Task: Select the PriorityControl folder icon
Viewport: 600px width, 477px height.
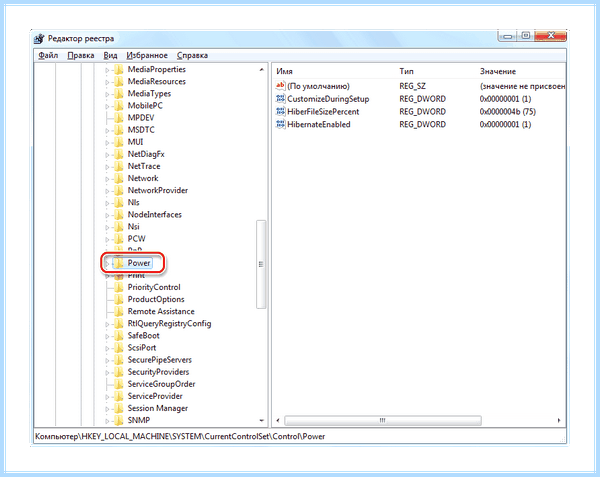Action: (x=119, y=287)
